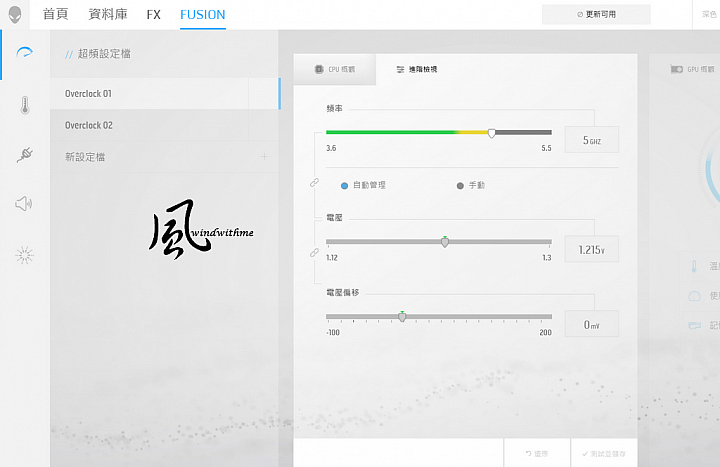Image resolution: width=720 pixels, height=467 pixels.
Task: Click the -100 offset minimum label
Action: coord(333,332)
